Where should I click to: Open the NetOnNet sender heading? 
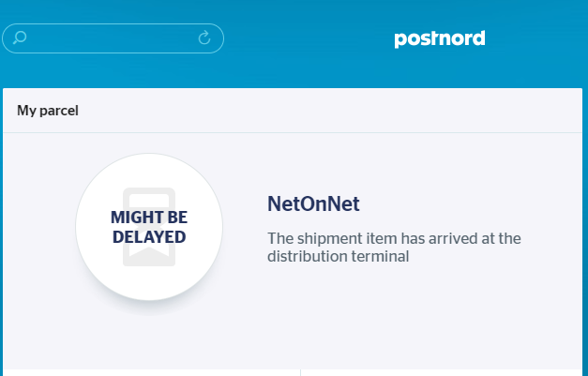[x=313, y=203]
